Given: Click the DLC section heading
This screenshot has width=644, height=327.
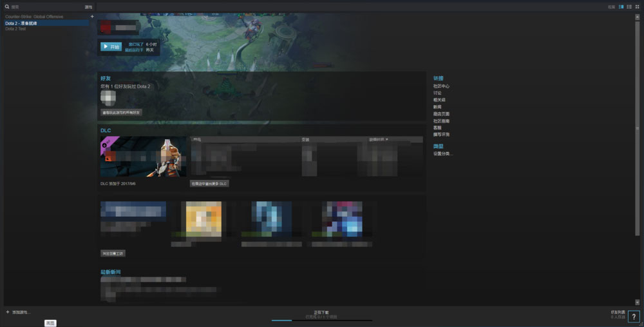Looking at the screenshot, I should pyautogui.click(x=106, y=130).
